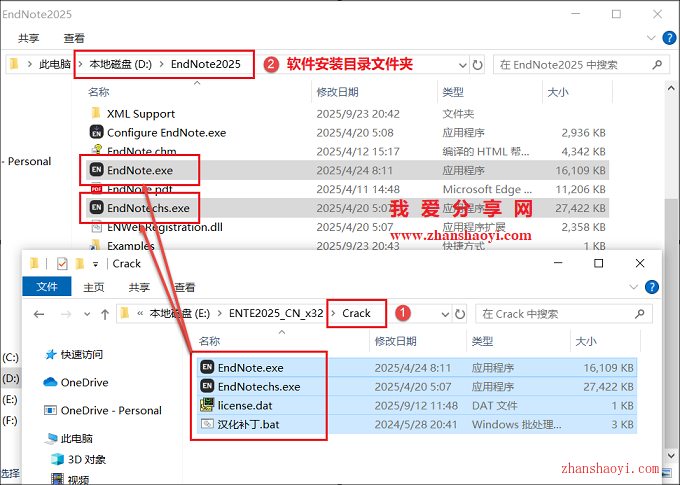Sort by 名称 column in Crack window
The width and height of the screenshot is (680, 485).
point(209,341)
